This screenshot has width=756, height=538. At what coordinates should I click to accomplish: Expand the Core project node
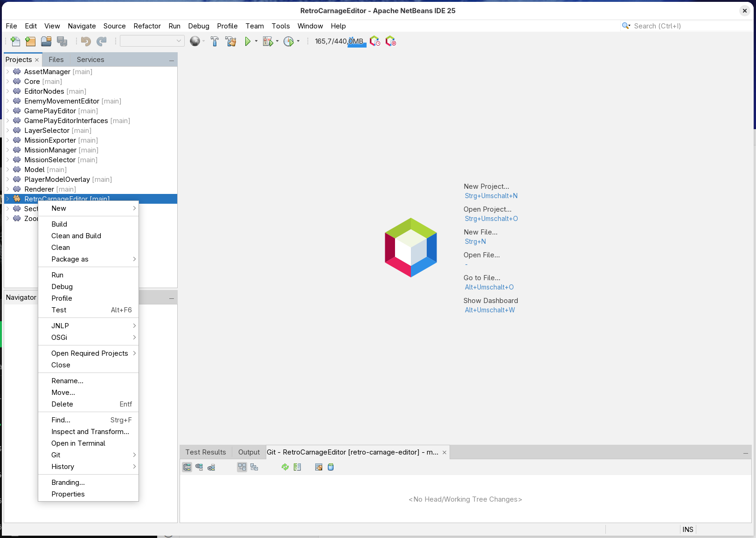[7, 82]
